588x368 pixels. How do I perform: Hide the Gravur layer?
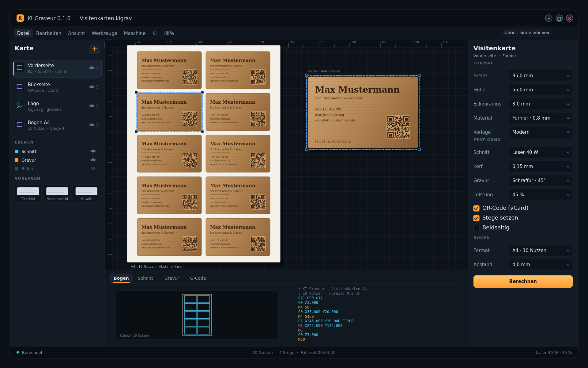(93, 160)
